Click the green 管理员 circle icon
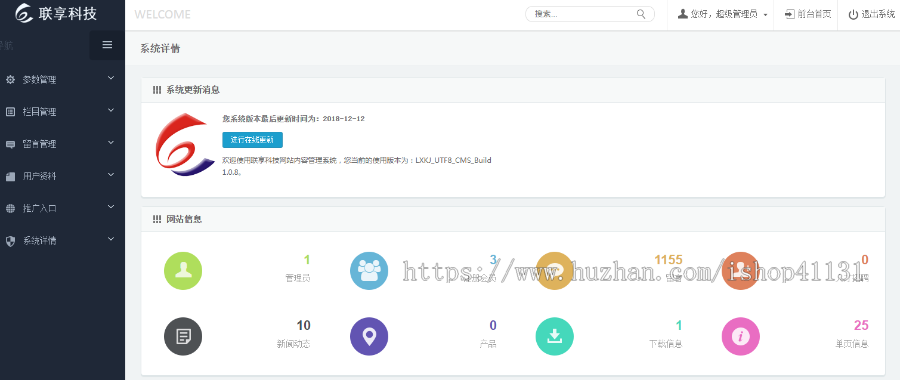This screenshot has width=900, height=380. tap(183, 270)
